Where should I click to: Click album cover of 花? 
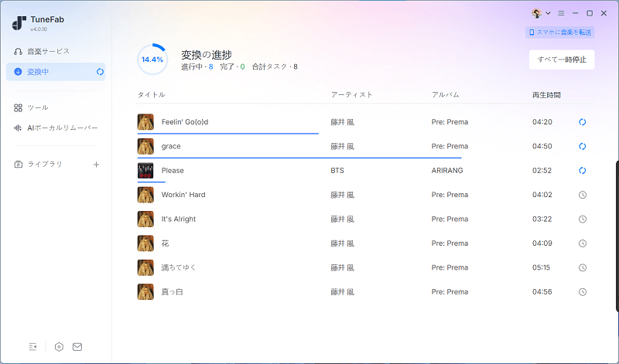point(145,243)
